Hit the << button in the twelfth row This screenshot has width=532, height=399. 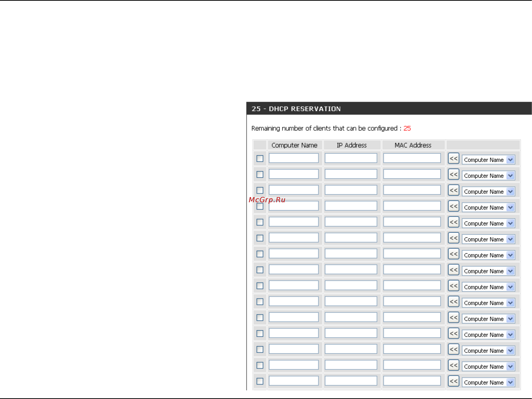click(454, 333)
